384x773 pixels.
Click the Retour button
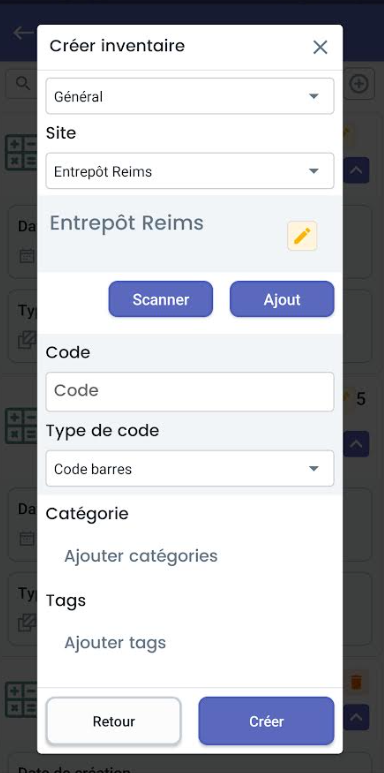pos(114,721)
